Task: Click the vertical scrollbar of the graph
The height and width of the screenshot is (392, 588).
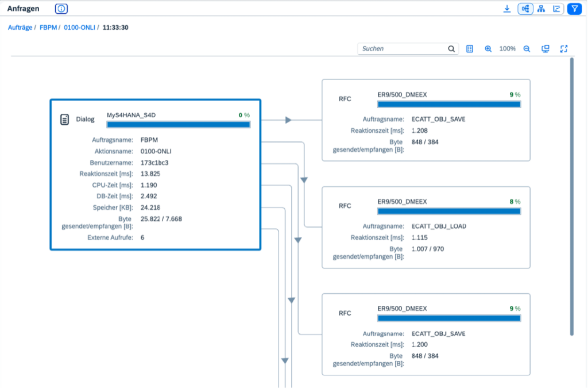Action: pos(572,197)
